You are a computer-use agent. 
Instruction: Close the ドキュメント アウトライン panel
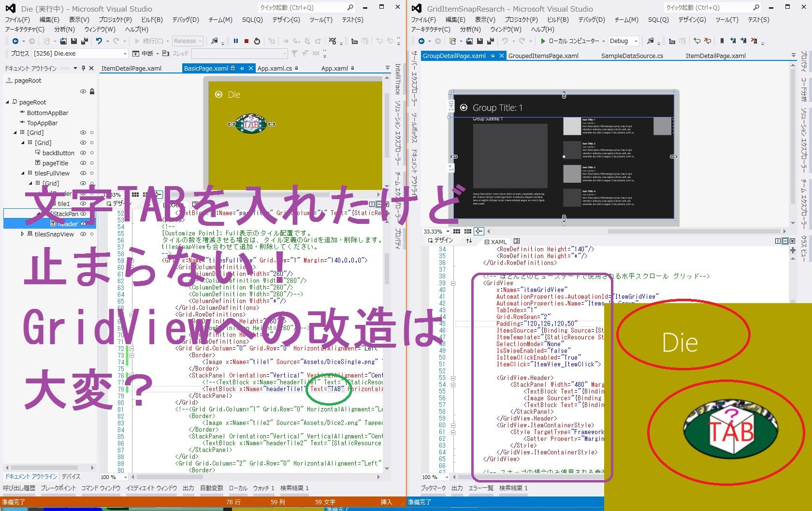click(x=91, y=68)
